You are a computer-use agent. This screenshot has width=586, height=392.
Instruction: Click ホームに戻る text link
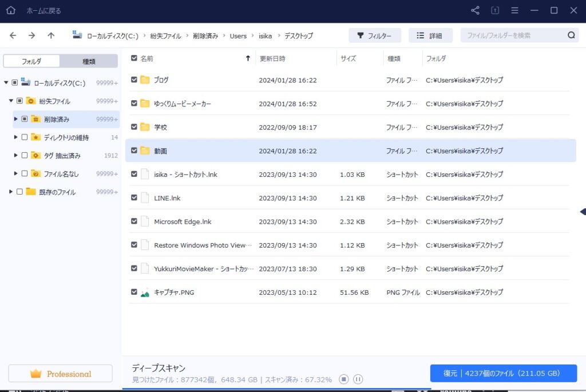point(43,11)
